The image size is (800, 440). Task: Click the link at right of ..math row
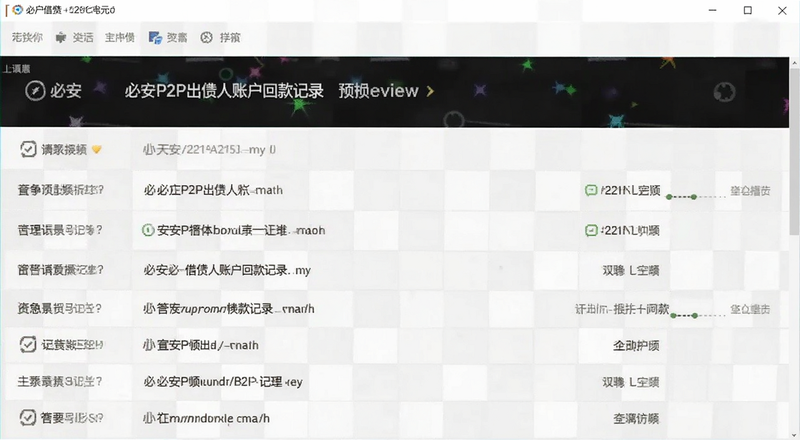tap(750, 190)
